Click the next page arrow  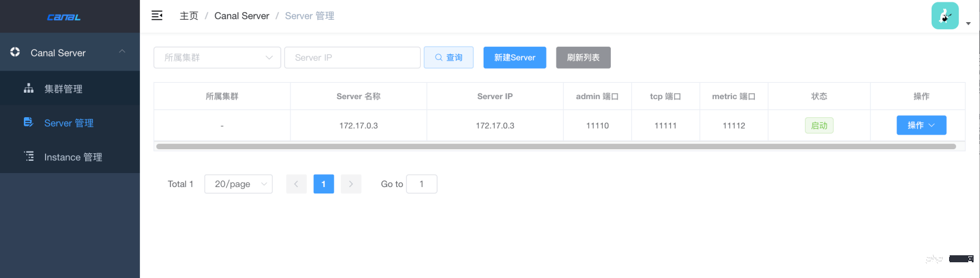pyautogui.click(x=351, y=184)
